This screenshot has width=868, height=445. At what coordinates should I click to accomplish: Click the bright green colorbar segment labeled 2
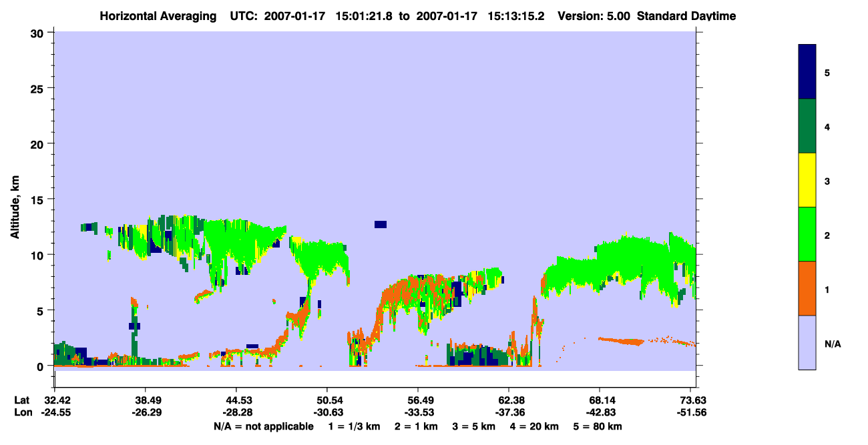point(807,234)
